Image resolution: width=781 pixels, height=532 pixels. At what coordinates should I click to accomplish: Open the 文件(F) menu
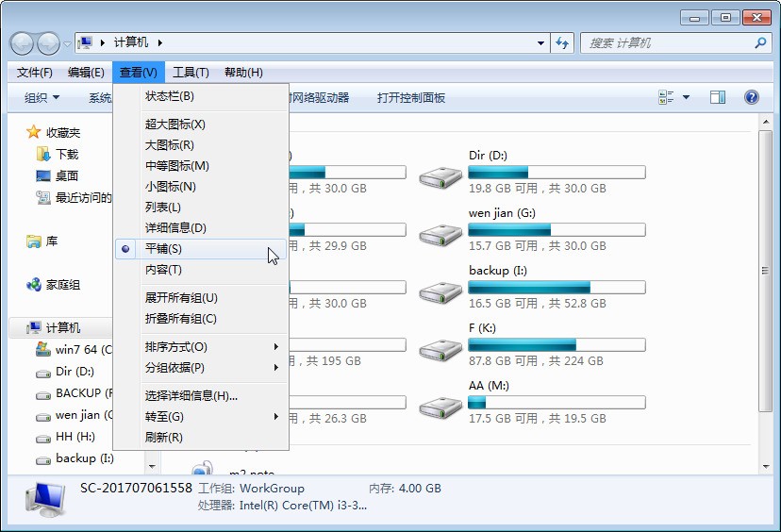[34, 73]
